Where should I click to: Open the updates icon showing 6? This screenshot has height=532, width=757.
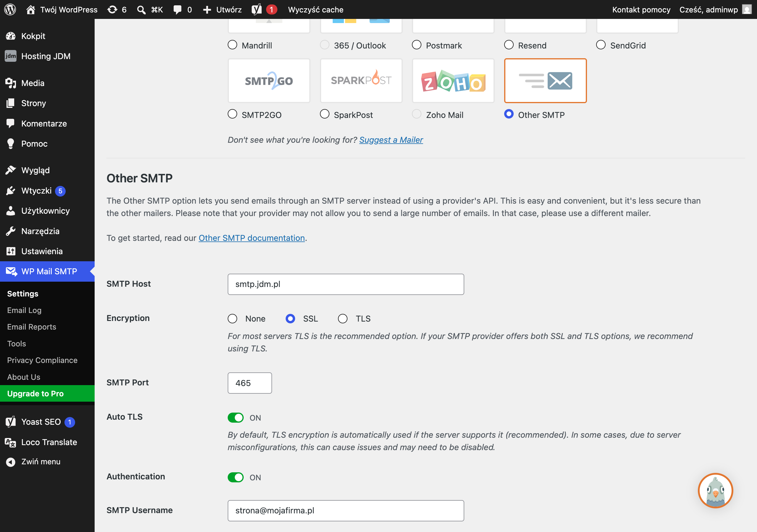112,9
